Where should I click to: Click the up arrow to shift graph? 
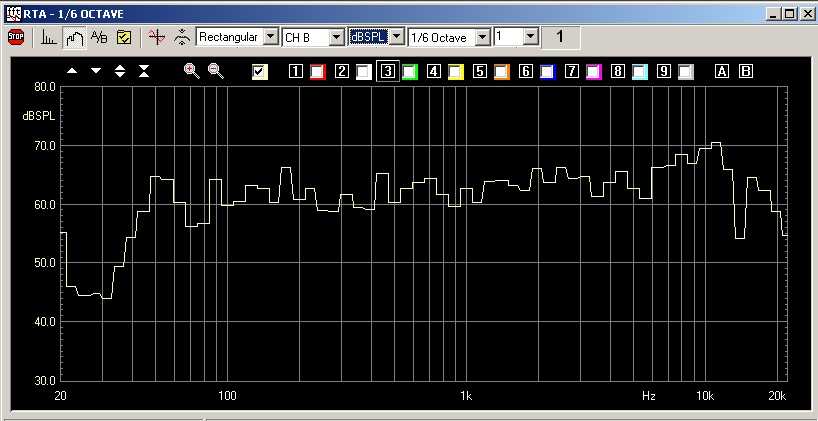[72, 71]
